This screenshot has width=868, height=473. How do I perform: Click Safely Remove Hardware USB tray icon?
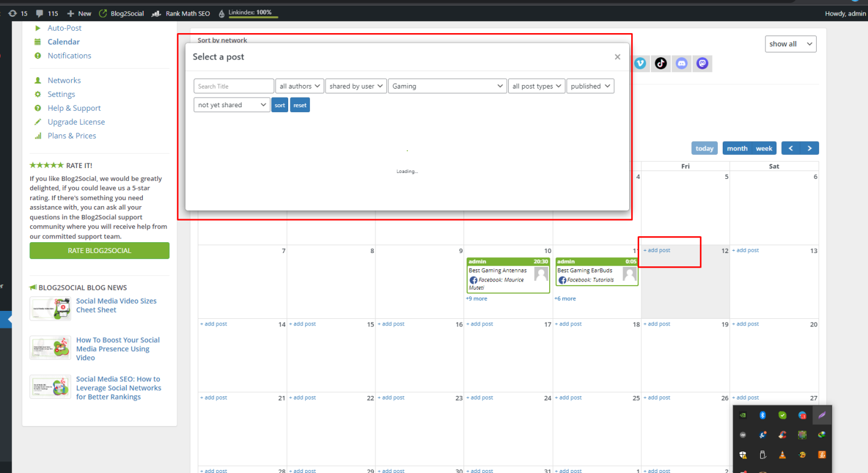762,454
